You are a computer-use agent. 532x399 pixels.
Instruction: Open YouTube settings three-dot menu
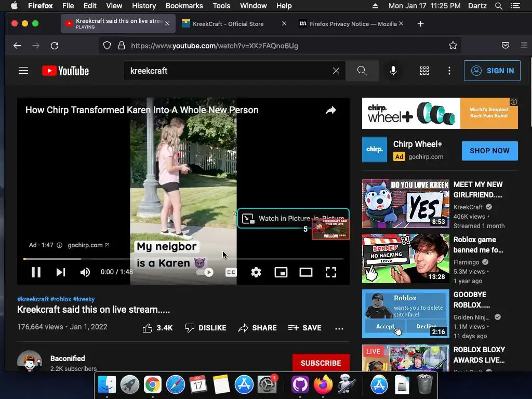click(x=449, y=71)
